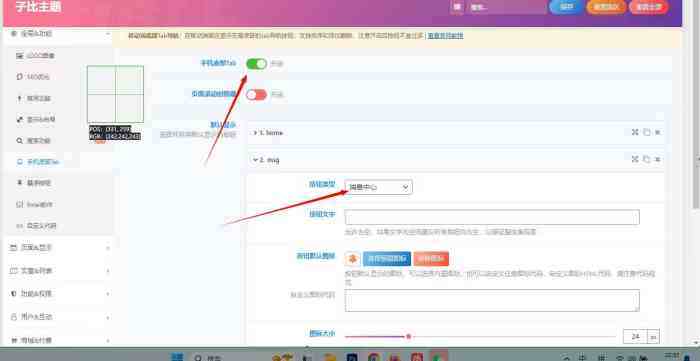The image size is (700, 361).
Task: Open the SEO优化 sidebar item
Action: 33,77
